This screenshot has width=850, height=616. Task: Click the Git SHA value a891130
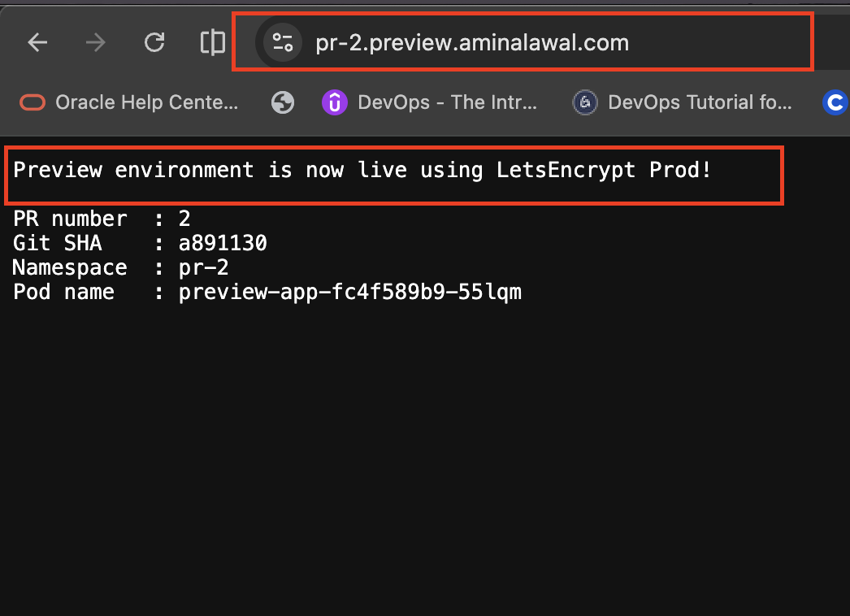[223, 243]
